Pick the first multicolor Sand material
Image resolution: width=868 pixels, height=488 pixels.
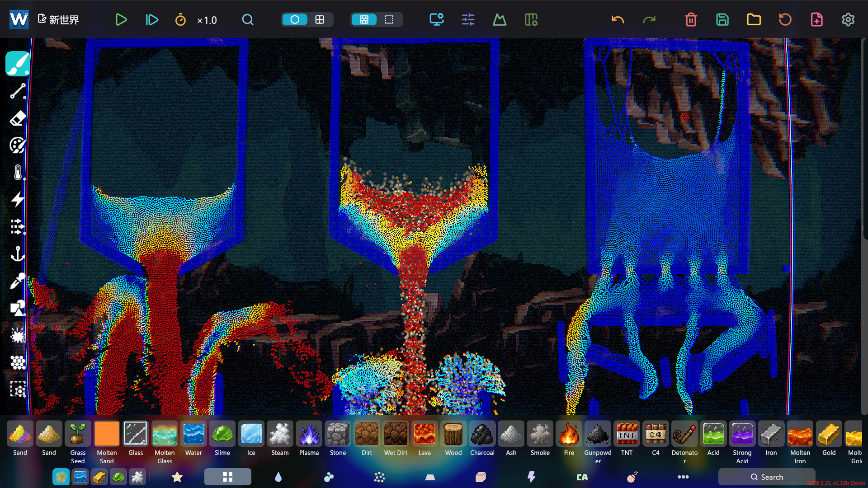click(x=20, y=434)
